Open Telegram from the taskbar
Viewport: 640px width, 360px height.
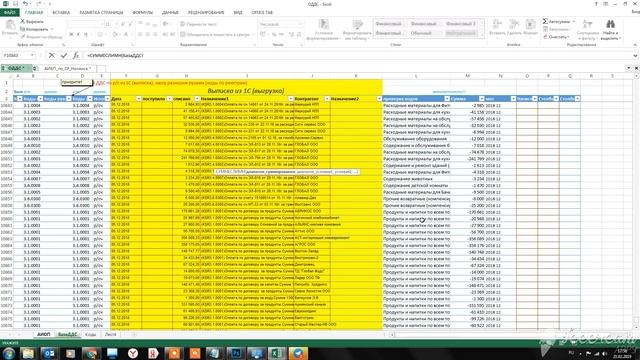tap(298, 353)
